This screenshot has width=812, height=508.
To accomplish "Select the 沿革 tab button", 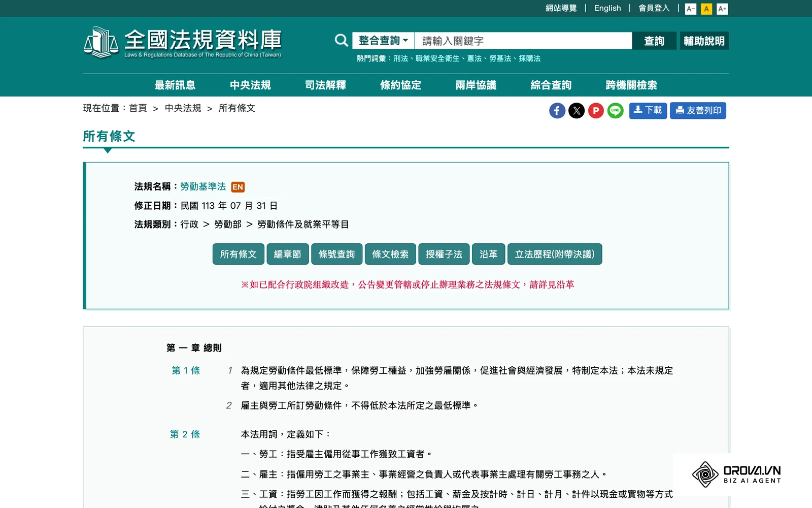I will (489, 254).
